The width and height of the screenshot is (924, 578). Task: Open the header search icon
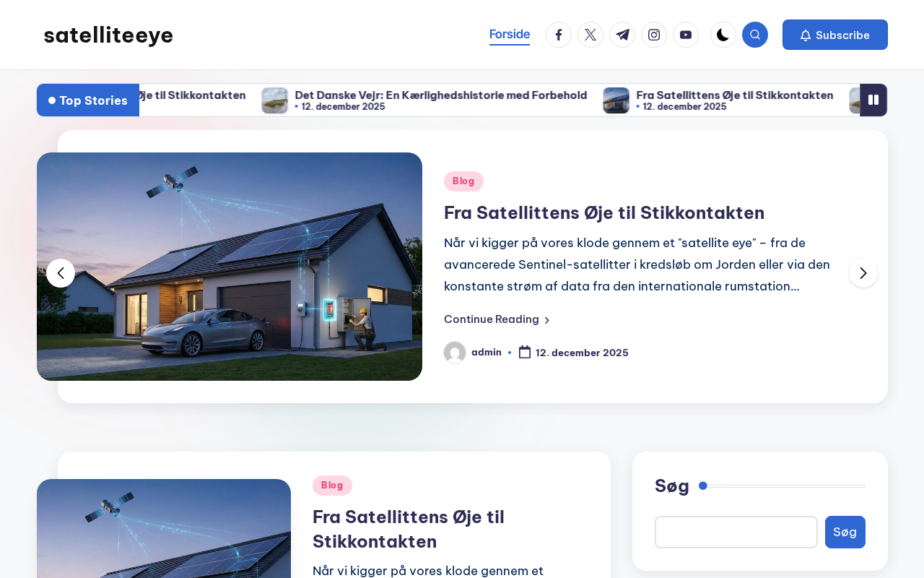[x=755, y=35]
